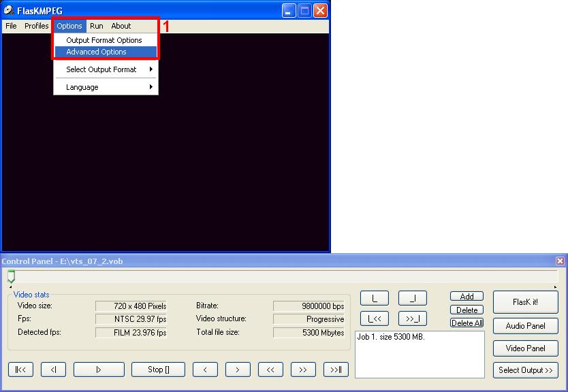Select Advanced Options menu entry
This screenshot has height=392, width=568.
106,52
